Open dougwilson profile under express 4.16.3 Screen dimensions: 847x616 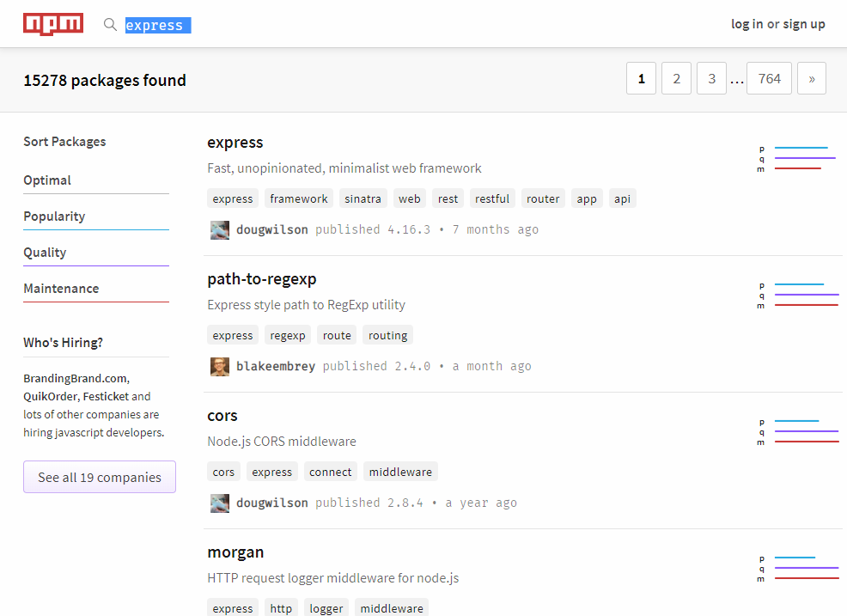click(271, 229)
